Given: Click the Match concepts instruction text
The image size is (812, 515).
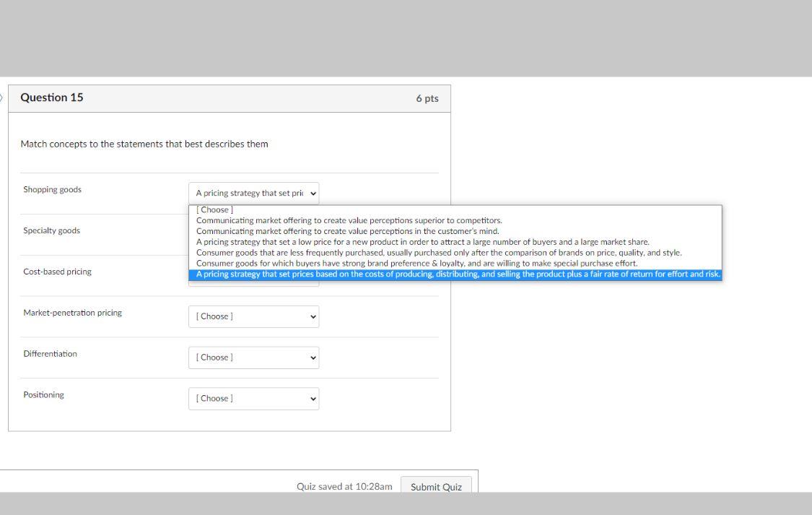Looking at the screenshot, I should click(144, 144).
